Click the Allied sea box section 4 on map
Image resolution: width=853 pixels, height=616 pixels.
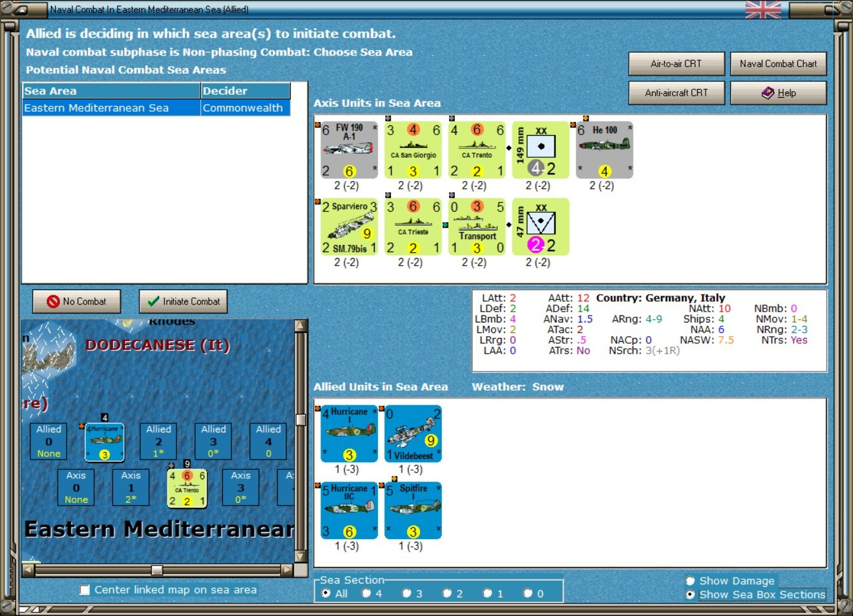pos(268,441)
